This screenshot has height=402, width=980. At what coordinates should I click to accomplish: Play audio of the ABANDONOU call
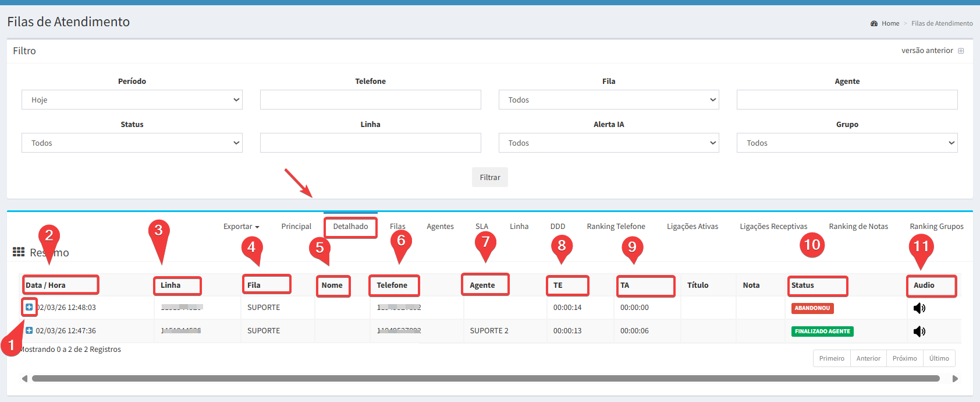919,308
